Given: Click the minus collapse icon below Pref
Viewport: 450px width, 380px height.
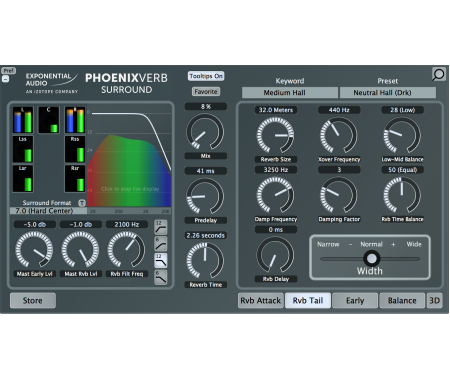Looking at the screenshot, I should [5, 79].
